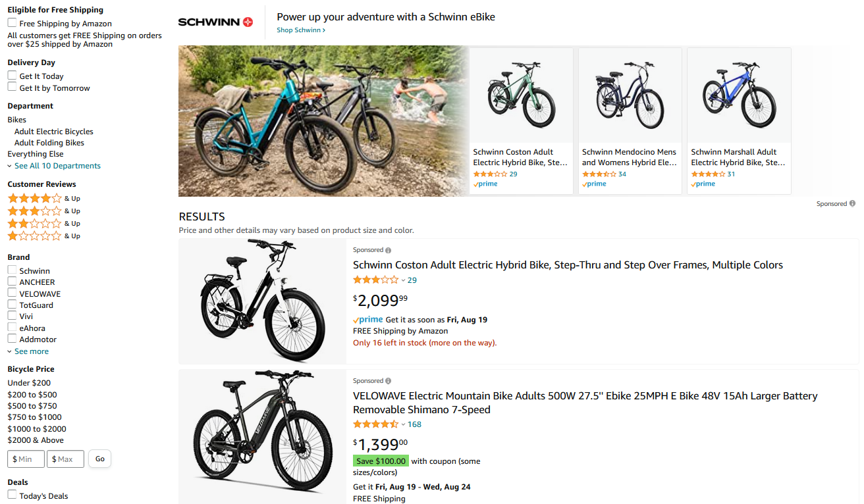Click the info icon beside VELOWAVE Sponsored label

click(389, 382)
